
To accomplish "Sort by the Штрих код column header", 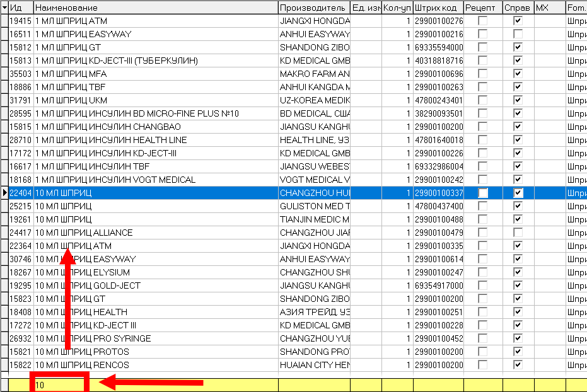I will [438, 8].
